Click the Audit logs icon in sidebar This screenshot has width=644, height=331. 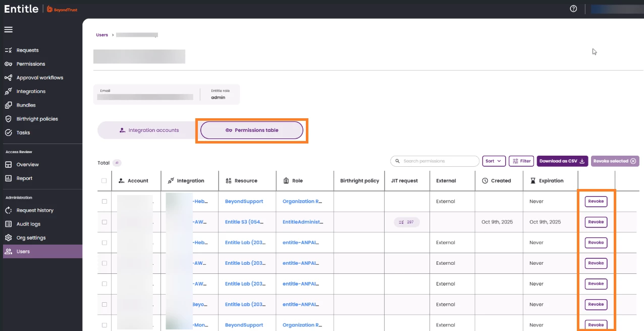click(8, 224)
